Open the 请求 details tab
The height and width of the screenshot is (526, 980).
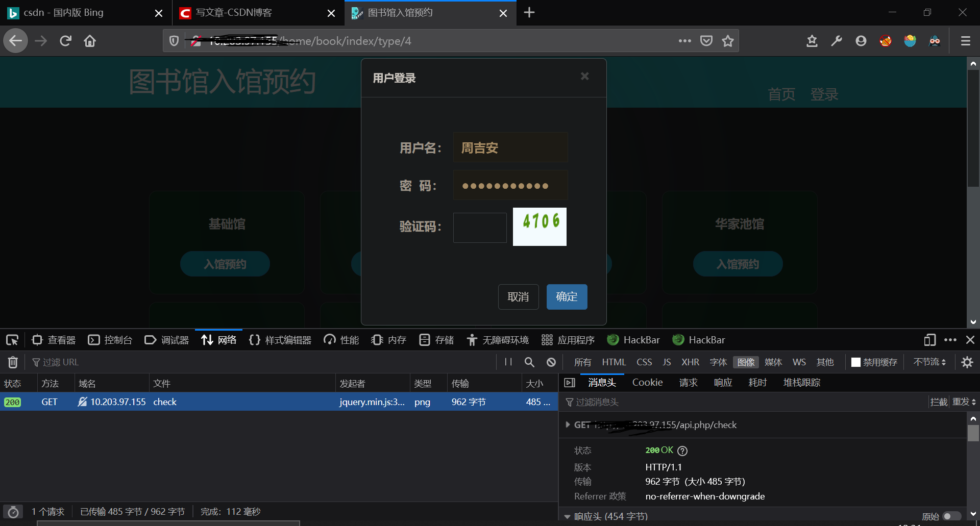click(x=688, y=383)
